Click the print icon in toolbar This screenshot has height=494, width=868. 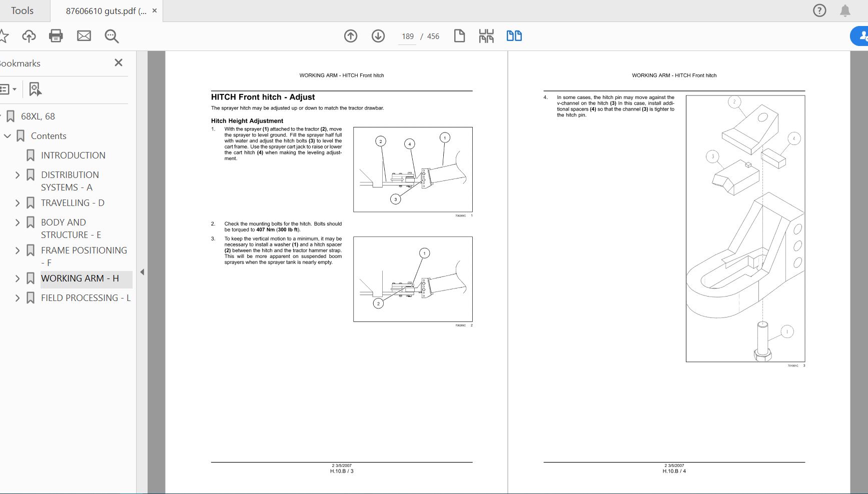56,36
